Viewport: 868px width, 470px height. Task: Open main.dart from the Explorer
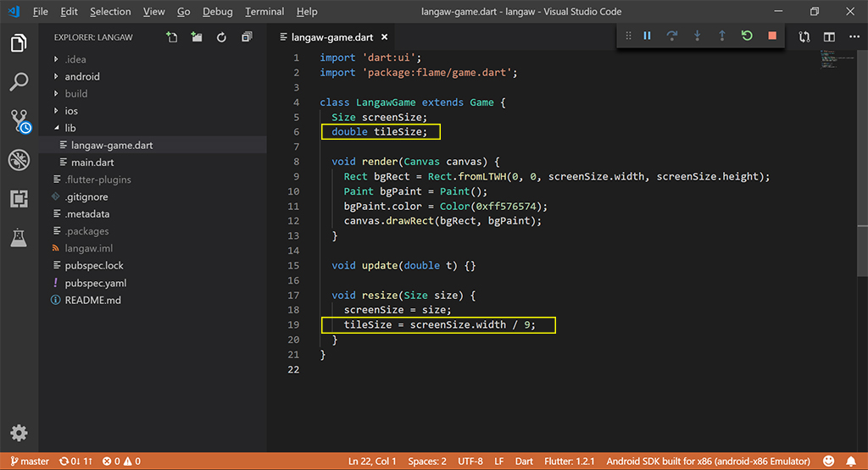tap(93, 163)
